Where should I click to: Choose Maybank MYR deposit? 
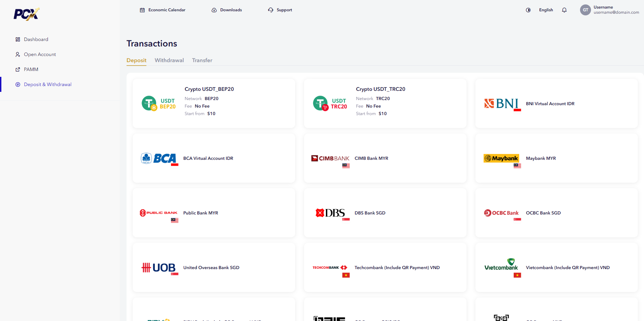[x=556, y=158]
